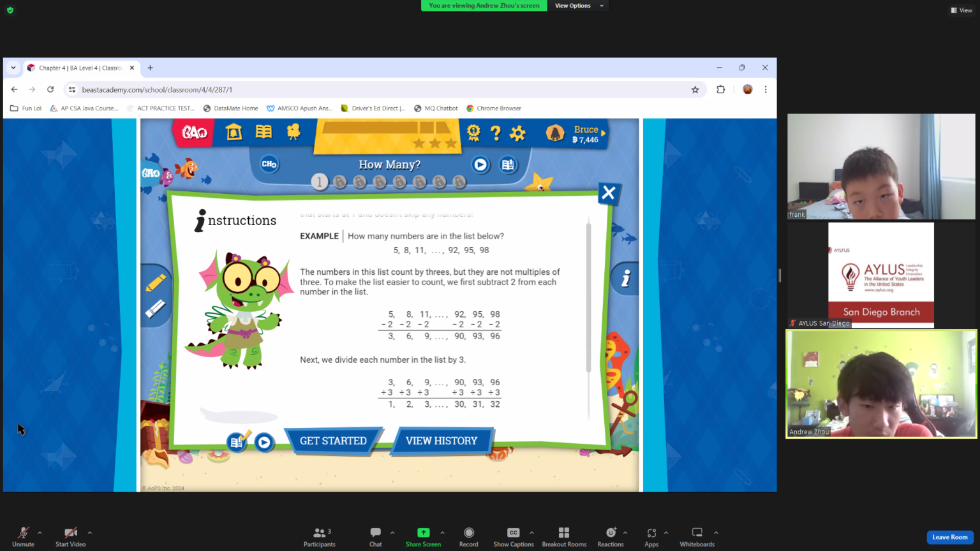The width and height of the screenshot is (980, 551).
Task: Open Zoom Breakout Rooms
Action: click(564, 536)
